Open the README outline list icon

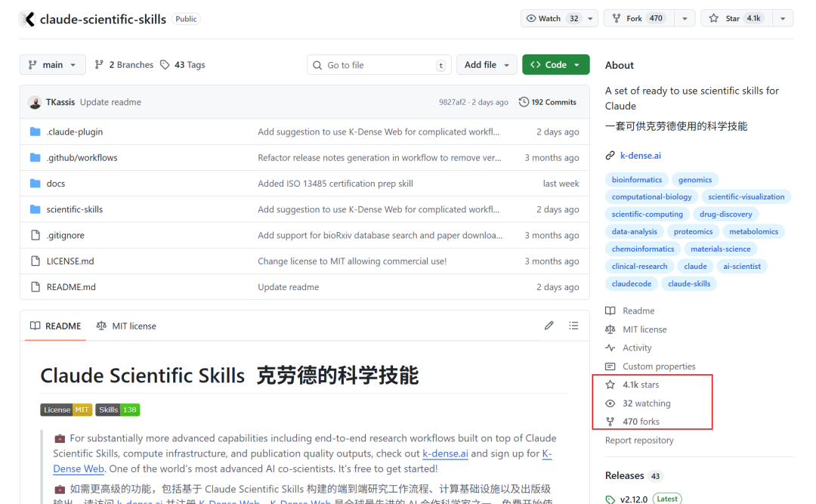click(x=573, y=326)
